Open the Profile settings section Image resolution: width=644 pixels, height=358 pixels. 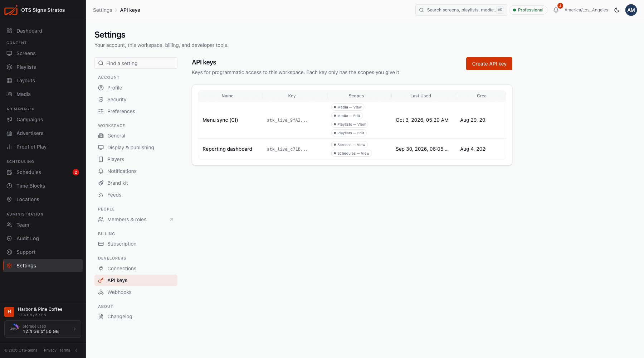click(x=136, y=88)
